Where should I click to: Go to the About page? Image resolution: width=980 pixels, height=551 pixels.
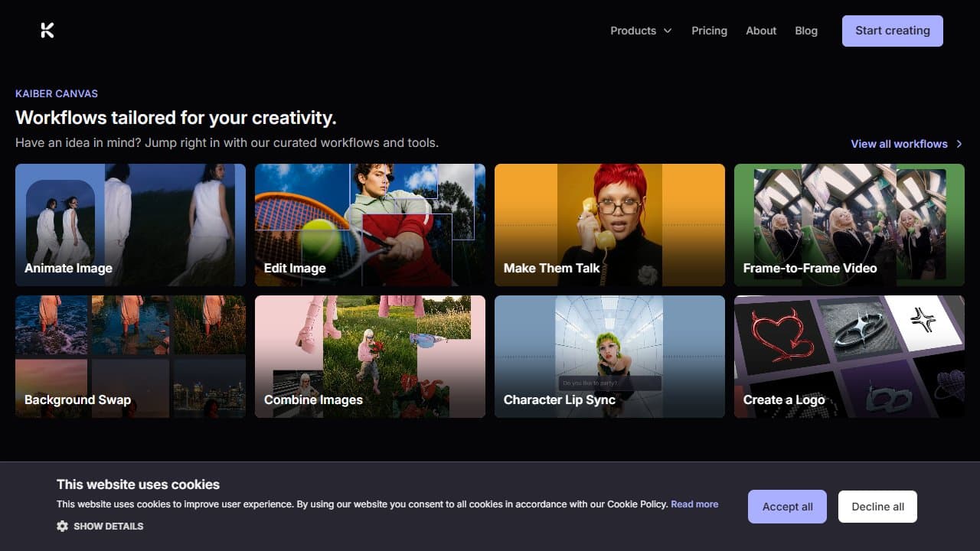(761, 31)
